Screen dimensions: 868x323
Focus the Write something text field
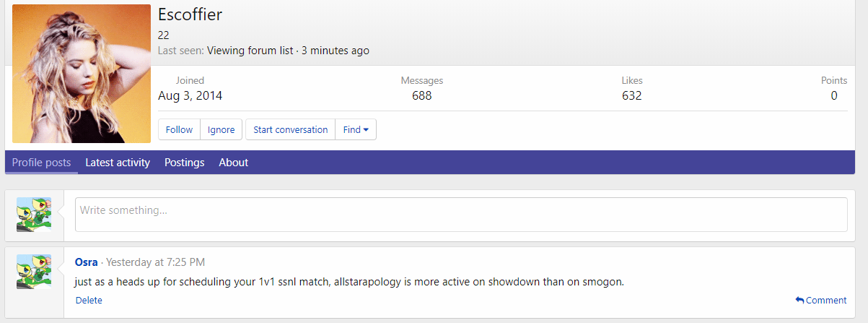pyautogui.click(x=461, y=215)
